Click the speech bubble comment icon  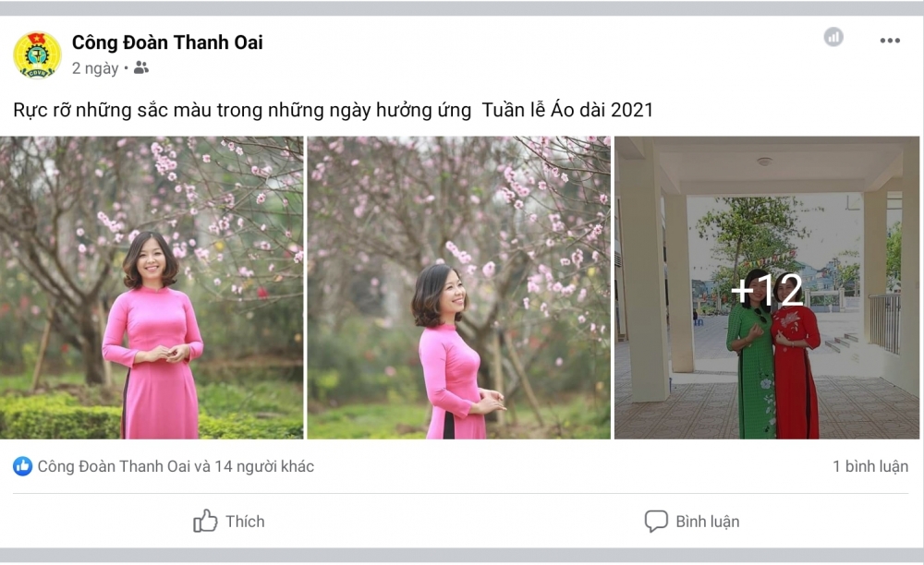click(656, 522)
